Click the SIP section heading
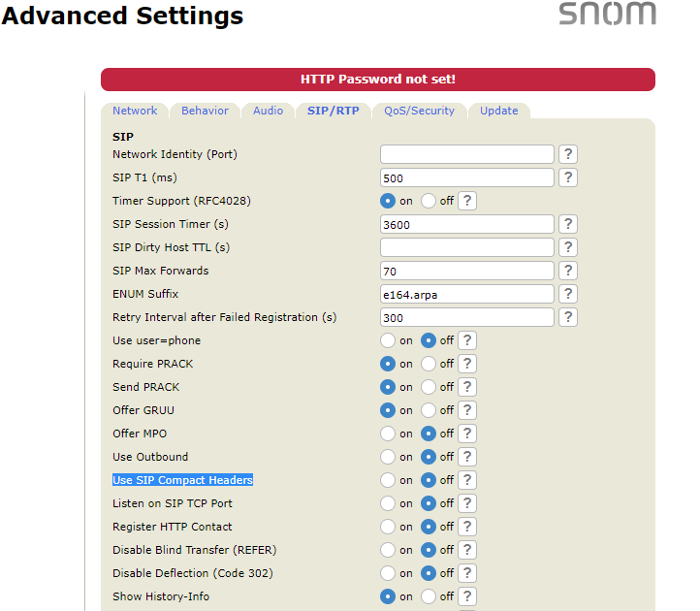Screen dimensions: 700x611 tap(123, 137)
